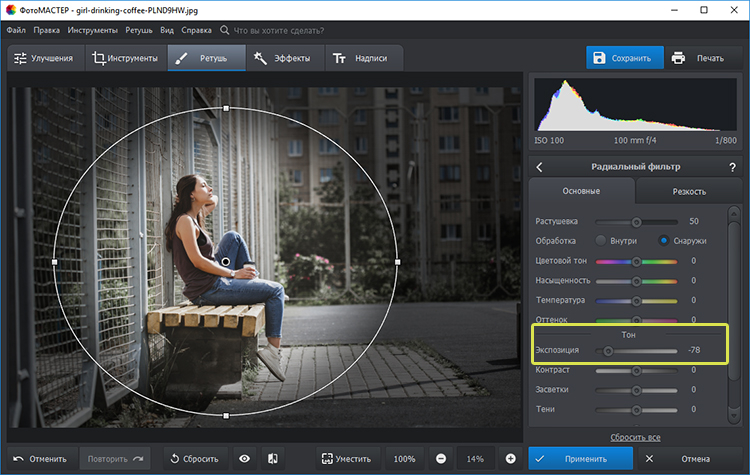Image resolution: width=750 pixels, height=475 pixels.
Task: Click the Сбросить все link
Action: [x=635, y=437]
